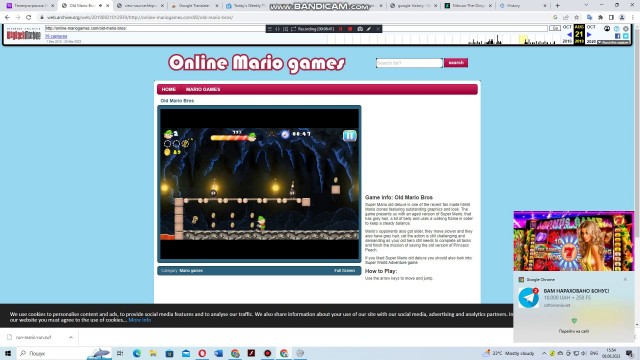
Task: Go forward in browser history
Action: tap(18, 18)
